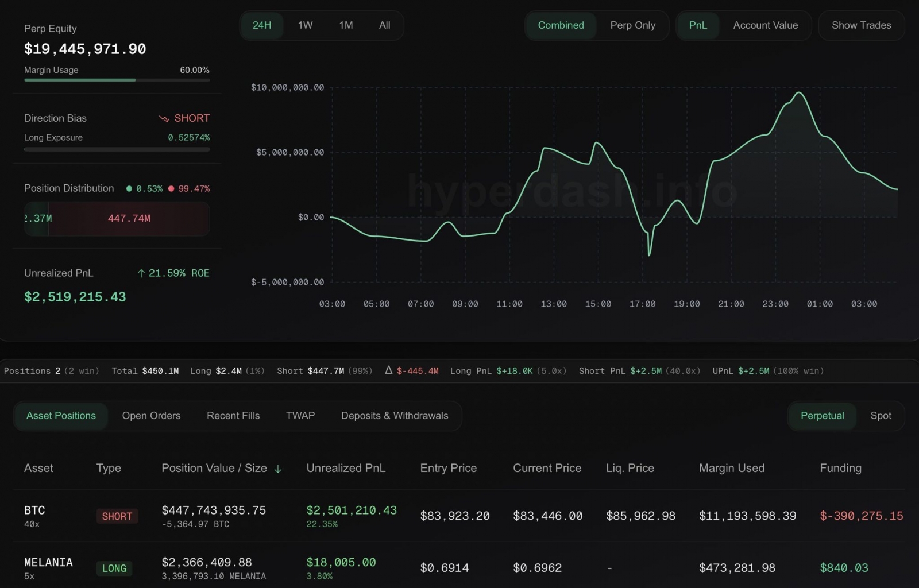Click the SHORT badge on BTC row
The image size is (919, 588).
click(117, 516)
